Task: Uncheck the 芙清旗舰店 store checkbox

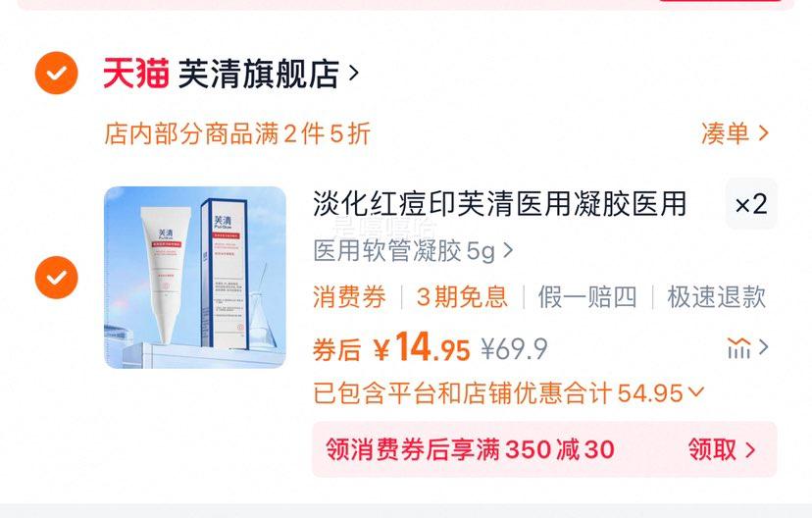Action: point(57,73)
